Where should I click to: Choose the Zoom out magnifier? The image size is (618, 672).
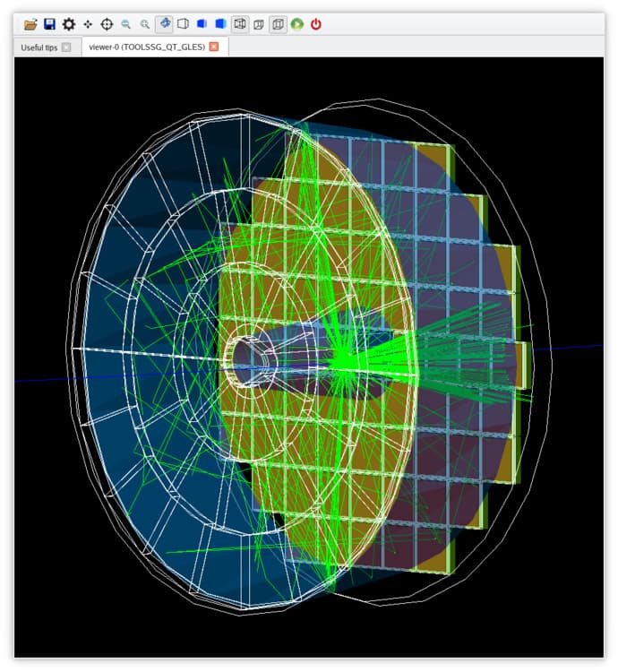tap(125, 24)
